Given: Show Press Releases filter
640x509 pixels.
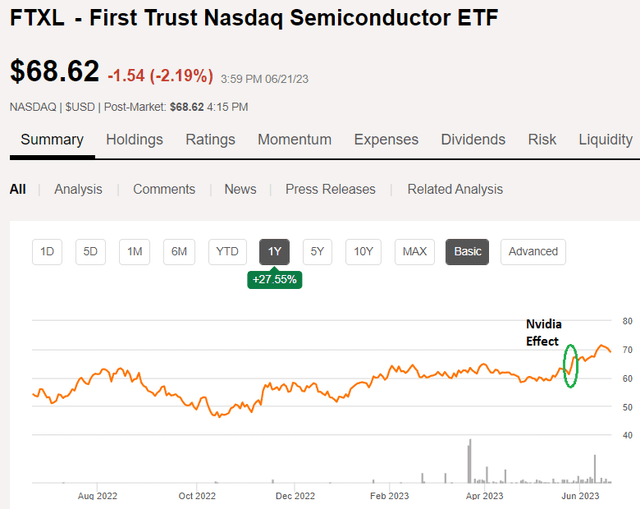Looking at the screenshot, I should point(330,189).
